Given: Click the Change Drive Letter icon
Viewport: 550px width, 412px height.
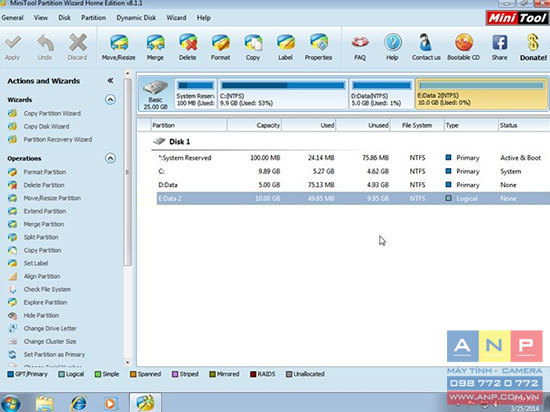Looking at the screenshot, I should (x=12, y=328).
